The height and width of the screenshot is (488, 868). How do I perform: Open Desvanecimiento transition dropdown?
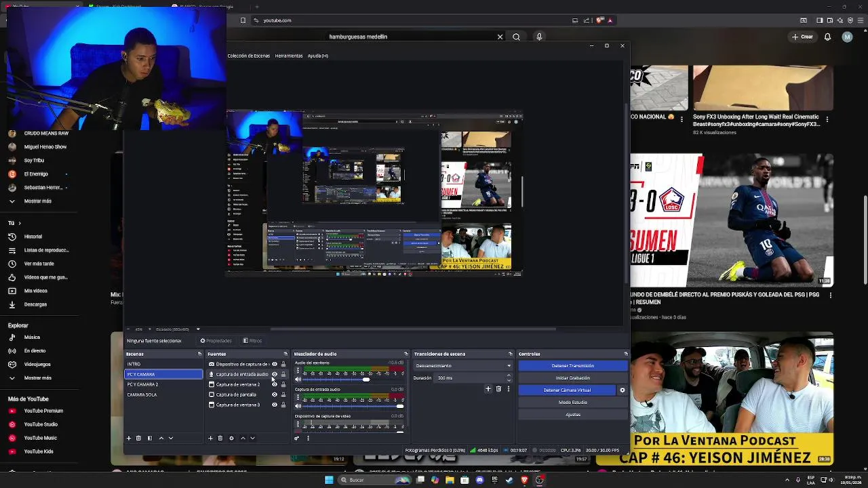(x=464, y=366)
